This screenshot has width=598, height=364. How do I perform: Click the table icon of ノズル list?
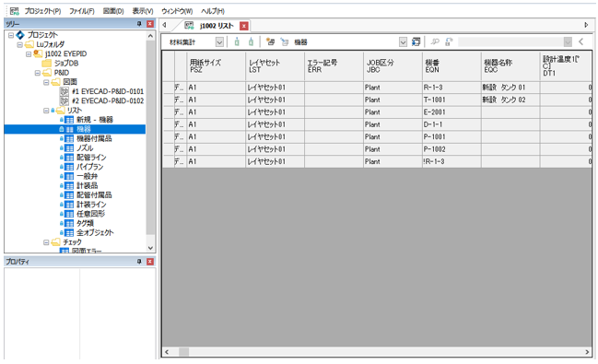click(69, 148)
